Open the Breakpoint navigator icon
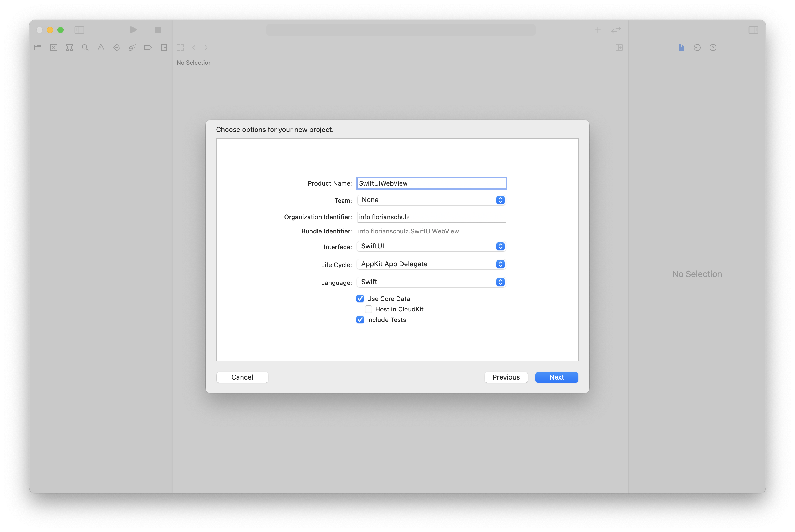Screen dimensions: 795x532 [148, 48]
